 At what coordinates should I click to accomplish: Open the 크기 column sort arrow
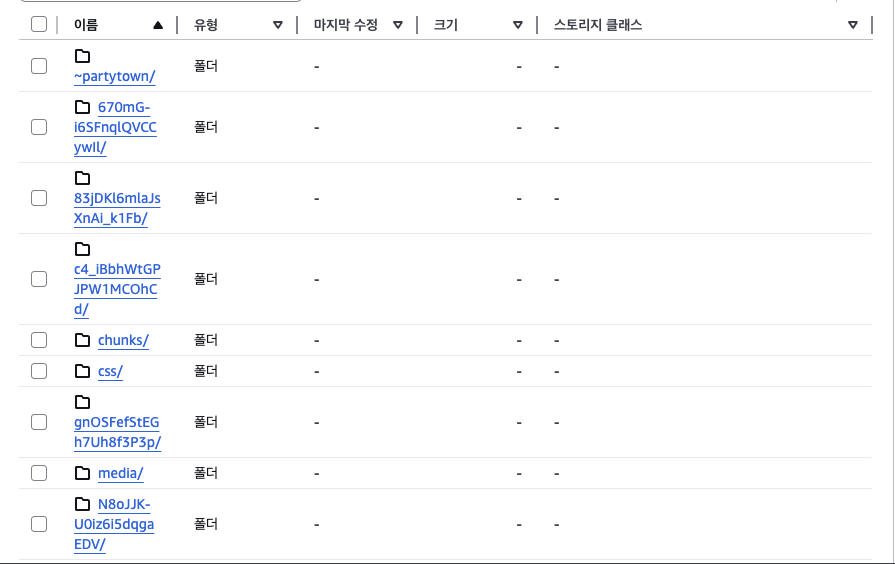(x=517, y=25)
